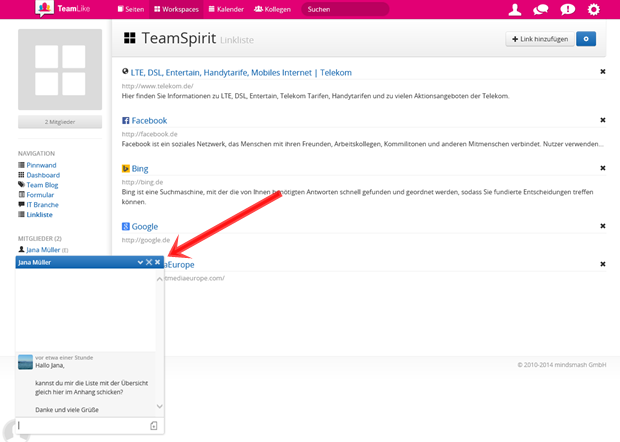
Task: Click the Bing favicon
Action: (x=125, y=169)
